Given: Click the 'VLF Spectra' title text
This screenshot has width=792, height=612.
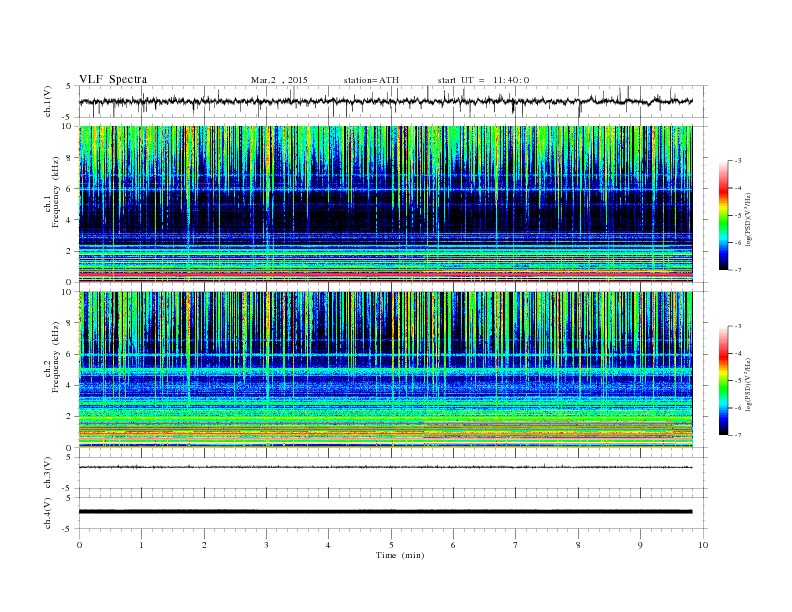Looking at the screenshot, I should click(x=113, y=79).
